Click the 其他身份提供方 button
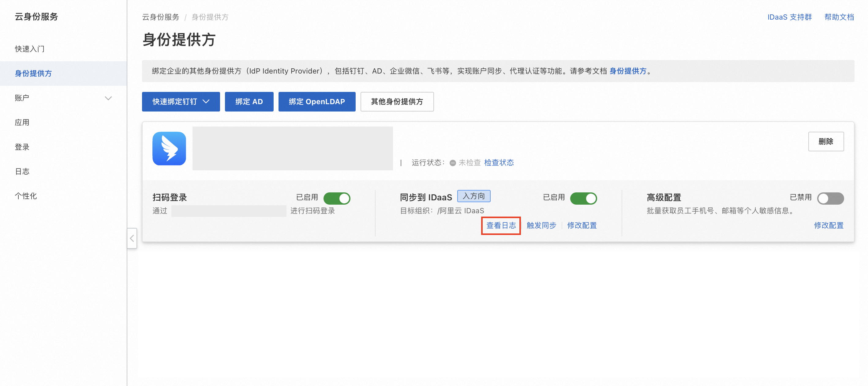 [397, 102]
